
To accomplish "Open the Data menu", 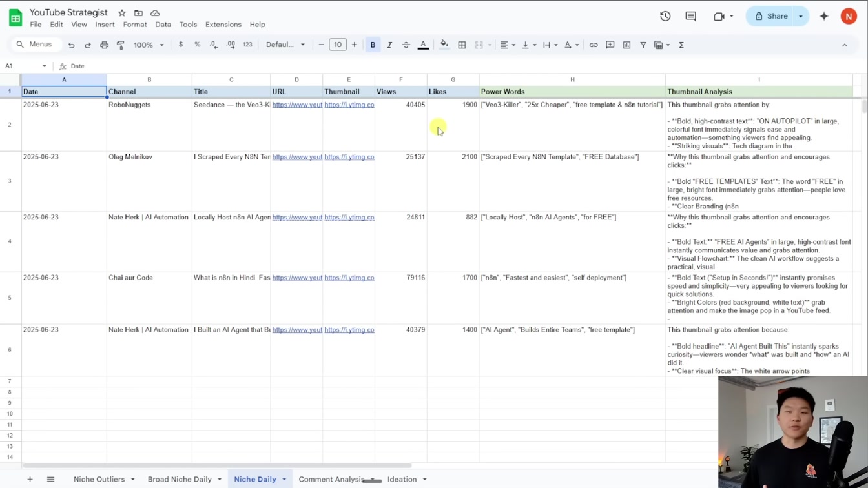I will click(x=163, y=25).
